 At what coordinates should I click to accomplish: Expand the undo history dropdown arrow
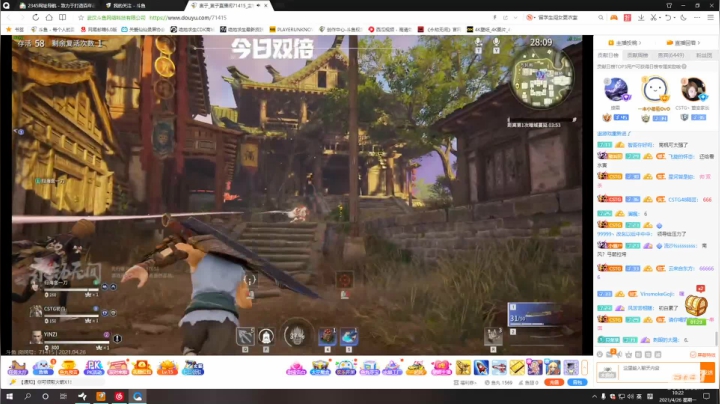pyautogui.click(x=674, y=17)
